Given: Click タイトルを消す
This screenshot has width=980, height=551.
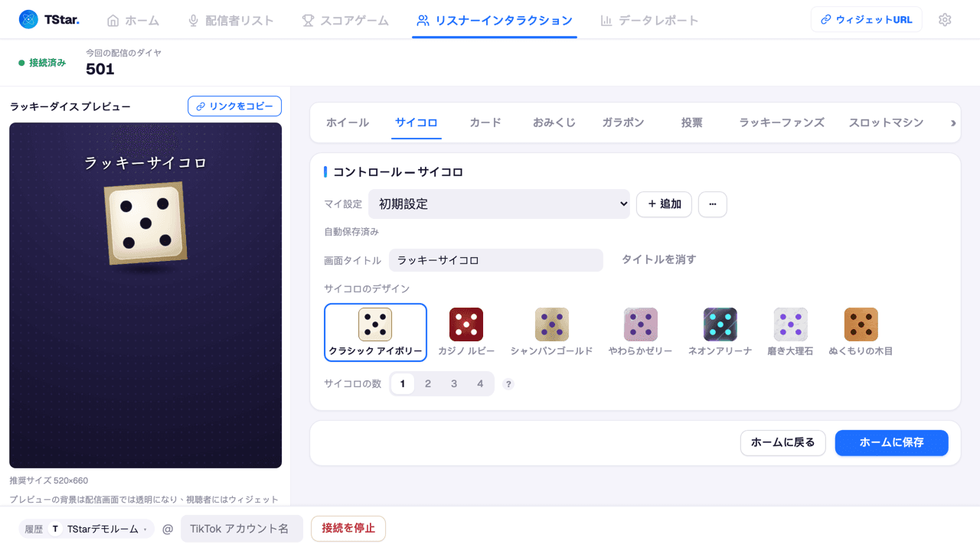Looking at the screenshot, I should pos(659,259).
